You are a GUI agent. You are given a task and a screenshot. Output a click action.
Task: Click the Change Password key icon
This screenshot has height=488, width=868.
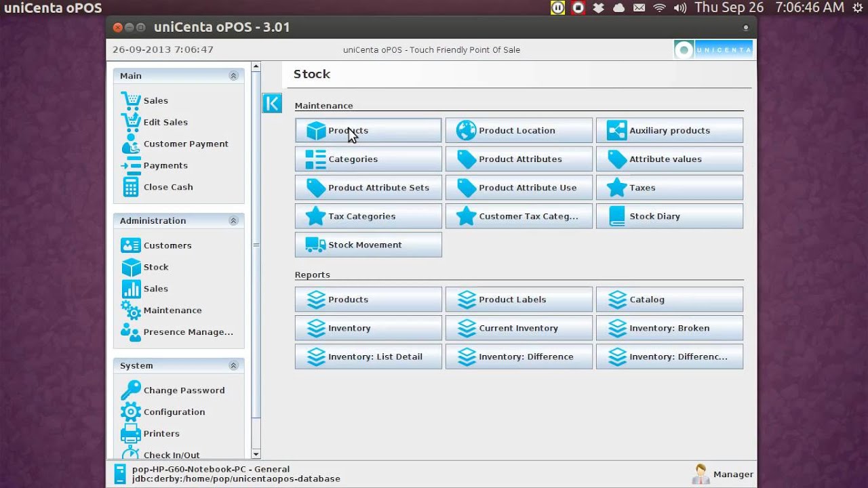130,390
